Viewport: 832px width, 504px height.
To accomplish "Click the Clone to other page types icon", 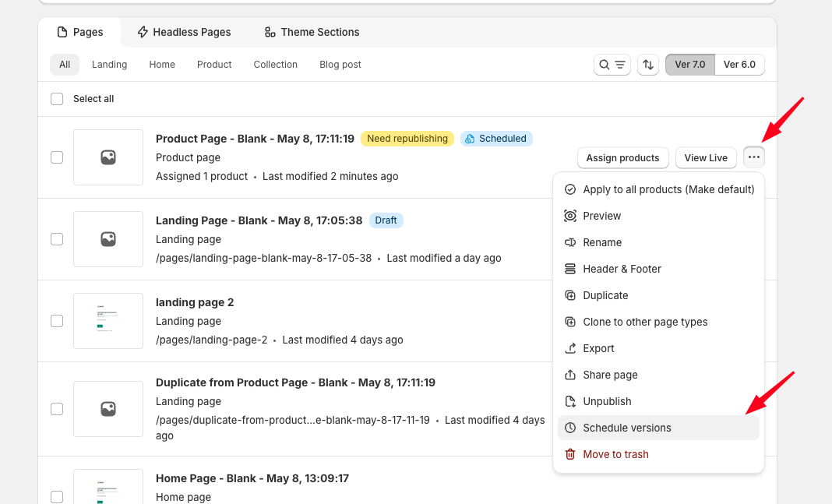I will pyautogui.click(x=570, y=322).
